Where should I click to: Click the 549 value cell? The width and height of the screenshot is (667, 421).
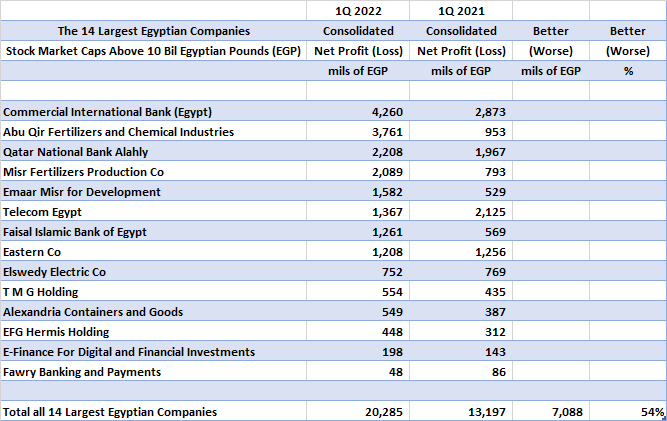coord(358,311)
